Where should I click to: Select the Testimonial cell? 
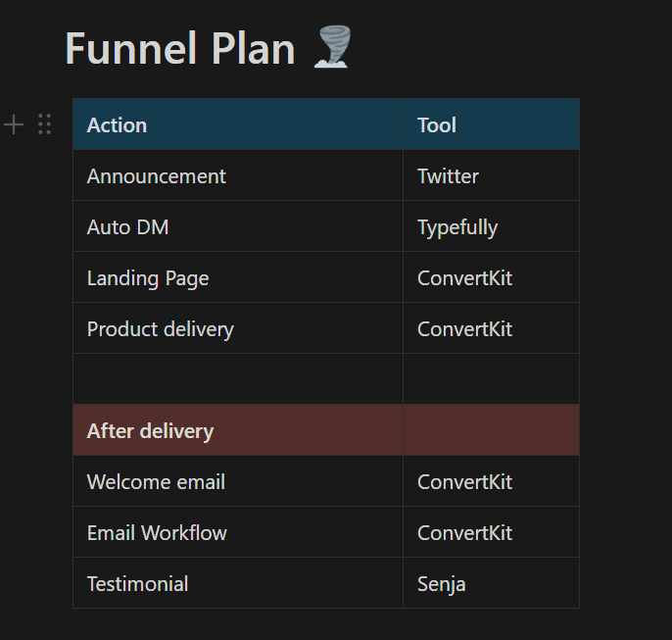pyautogui.click(x=238, y=583)
